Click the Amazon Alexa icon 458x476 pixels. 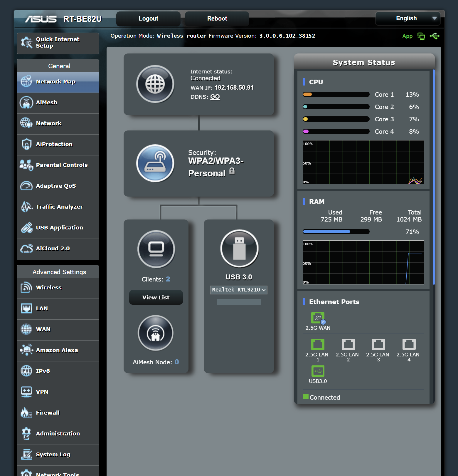26,350
